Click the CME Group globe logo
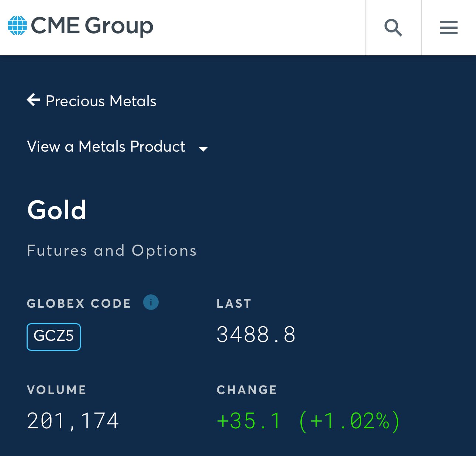Viewport: 476px width, 456px height. tap(17, 25)
